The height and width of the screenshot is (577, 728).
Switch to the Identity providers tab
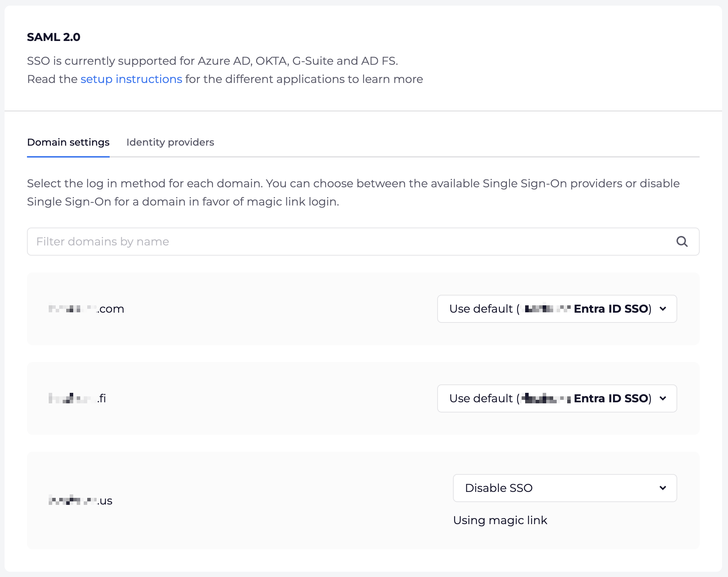170,142
